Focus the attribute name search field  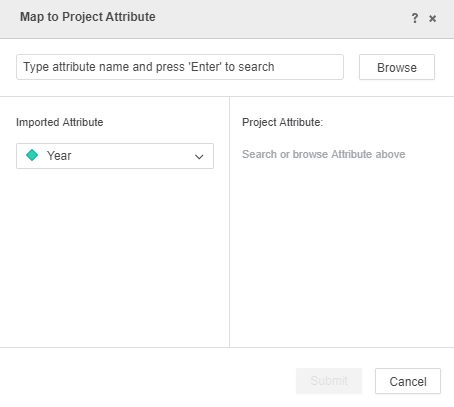(180, 67)
